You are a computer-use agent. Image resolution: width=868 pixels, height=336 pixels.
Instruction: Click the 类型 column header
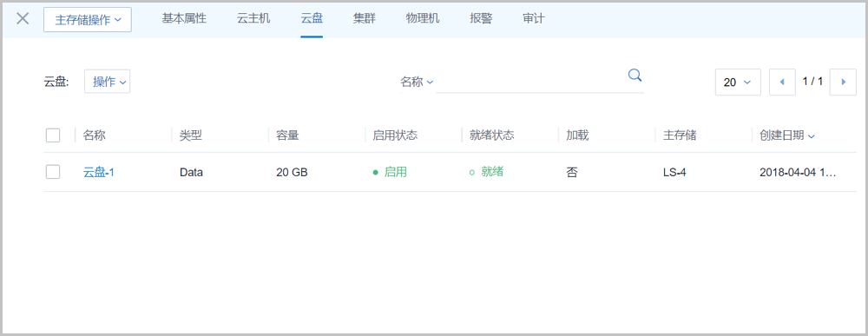[x=190, y=135]
